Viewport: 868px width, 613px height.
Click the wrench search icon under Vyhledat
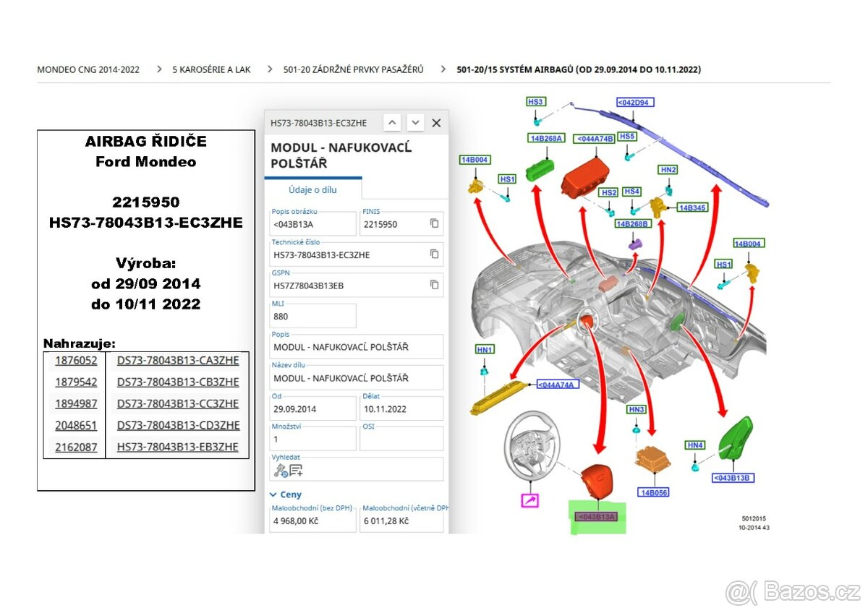click(x=281, y=471)
